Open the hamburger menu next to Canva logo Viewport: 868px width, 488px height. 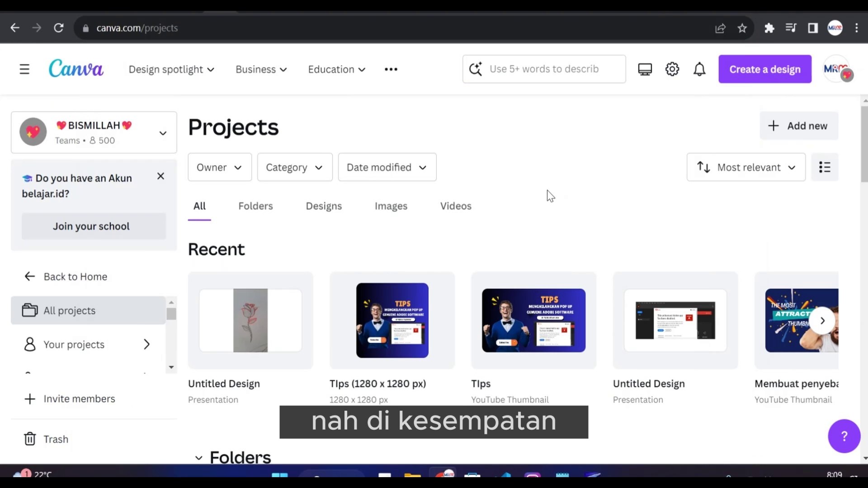(24, 69)
